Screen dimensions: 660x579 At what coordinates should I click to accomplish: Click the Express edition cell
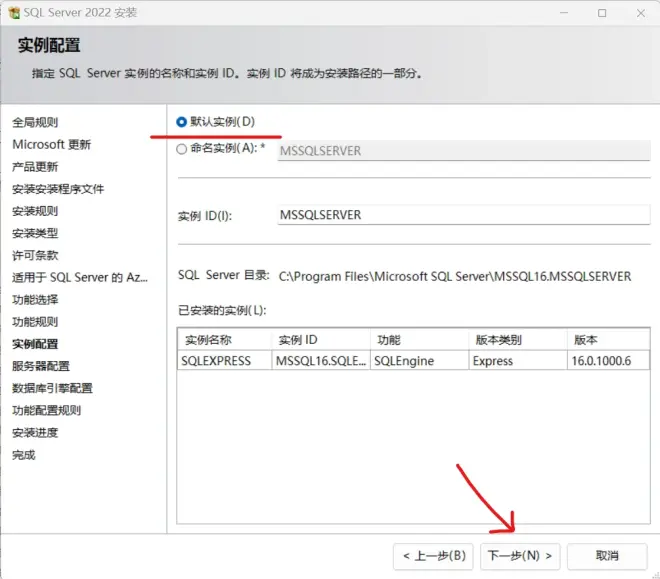click(518, 361)
